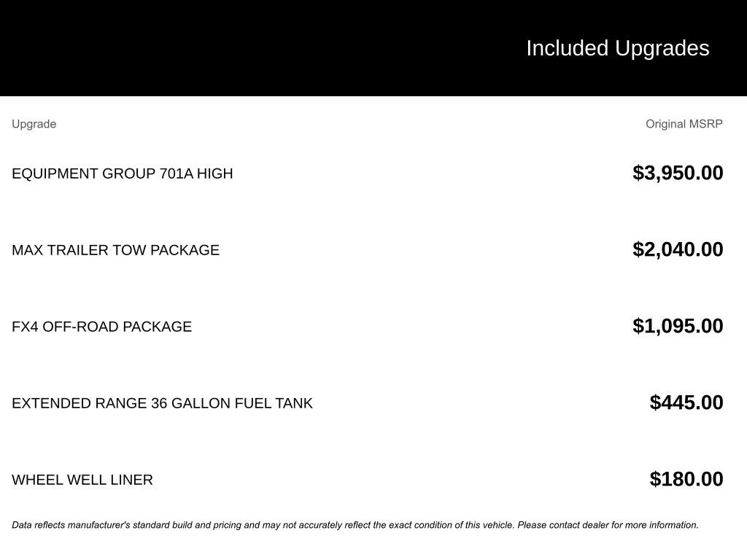Select Extended Range 36 Gallon Fuel Tank name
This screenshot has width=747, height=560.
[162, 403]
